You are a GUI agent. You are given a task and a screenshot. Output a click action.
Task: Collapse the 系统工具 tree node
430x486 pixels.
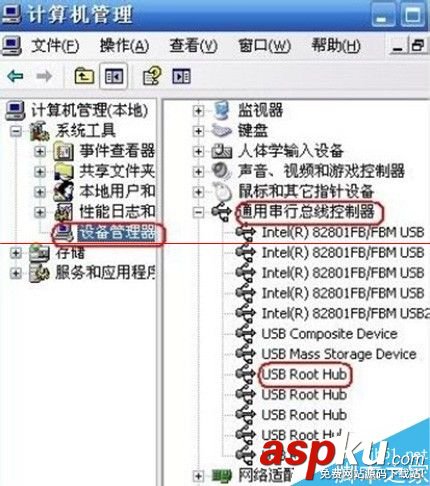click(15, 131)
